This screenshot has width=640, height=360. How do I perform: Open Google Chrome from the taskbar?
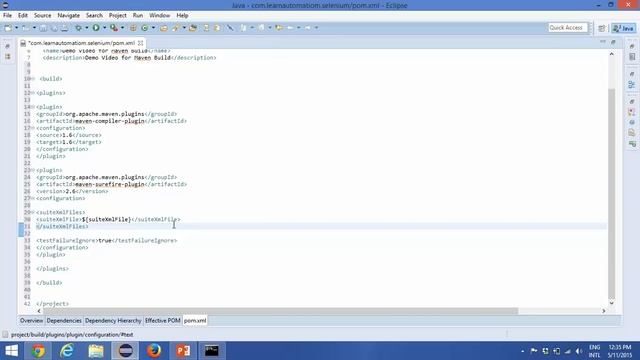38,351
